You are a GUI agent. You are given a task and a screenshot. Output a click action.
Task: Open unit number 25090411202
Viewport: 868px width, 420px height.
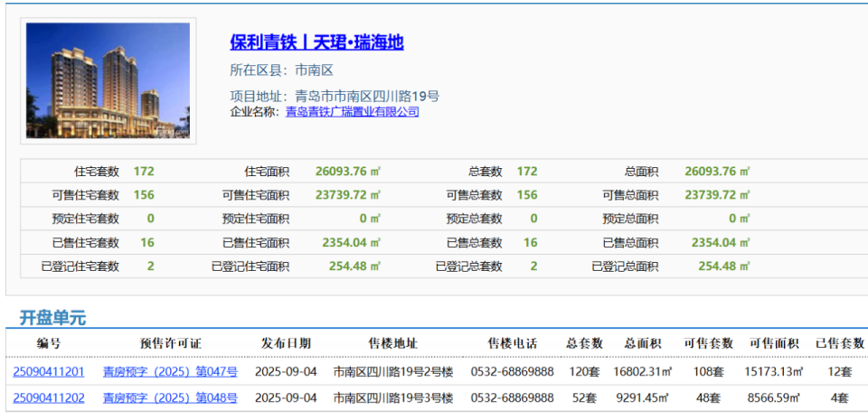[x=49, y=397]
